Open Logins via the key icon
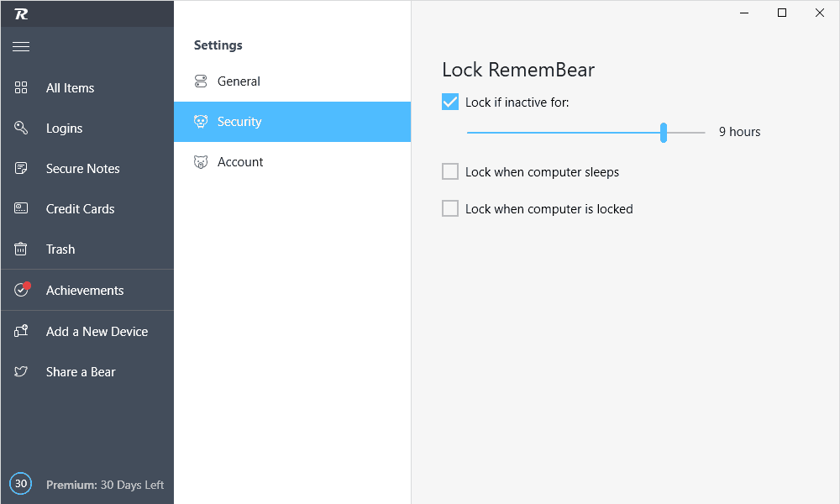 (x=21, y=128)
